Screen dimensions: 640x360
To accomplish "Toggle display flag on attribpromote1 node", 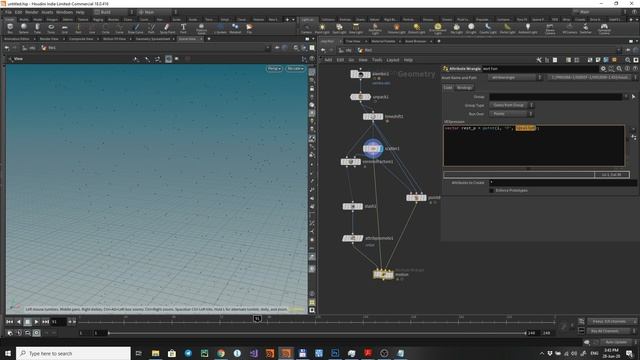I will (x=360, y=238).
